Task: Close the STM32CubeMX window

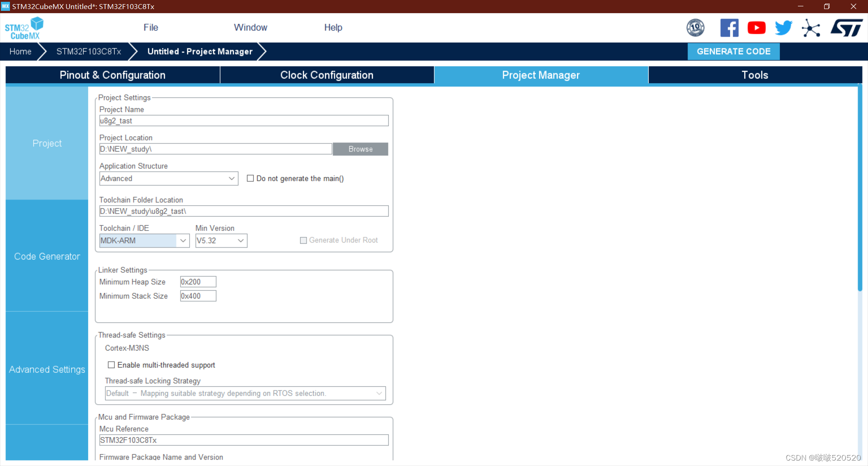Action: coord(854,6)
